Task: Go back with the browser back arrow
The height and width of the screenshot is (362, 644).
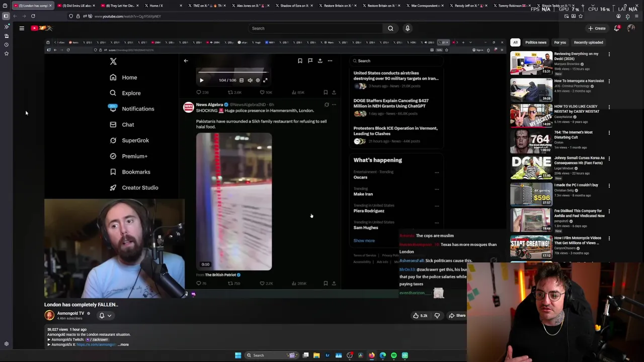Action: 15,16
